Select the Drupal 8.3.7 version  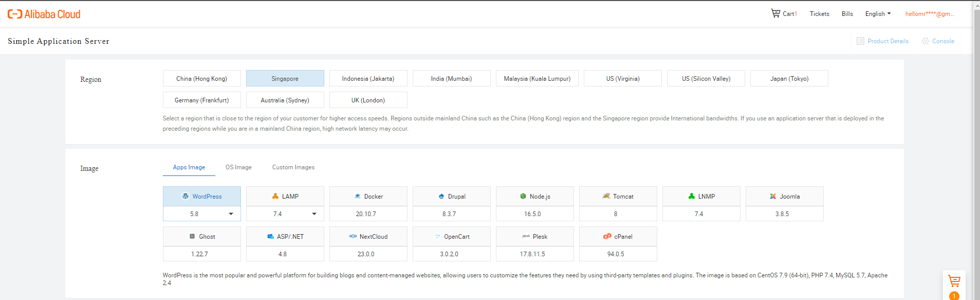point(452,214)
